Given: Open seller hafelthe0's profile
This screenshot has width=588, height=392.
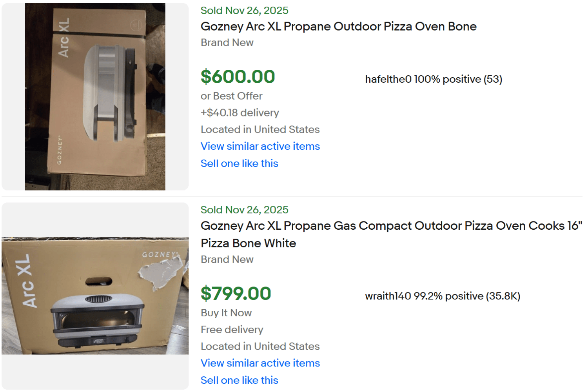Looking at the screenshot, I should tap(386, 79).
